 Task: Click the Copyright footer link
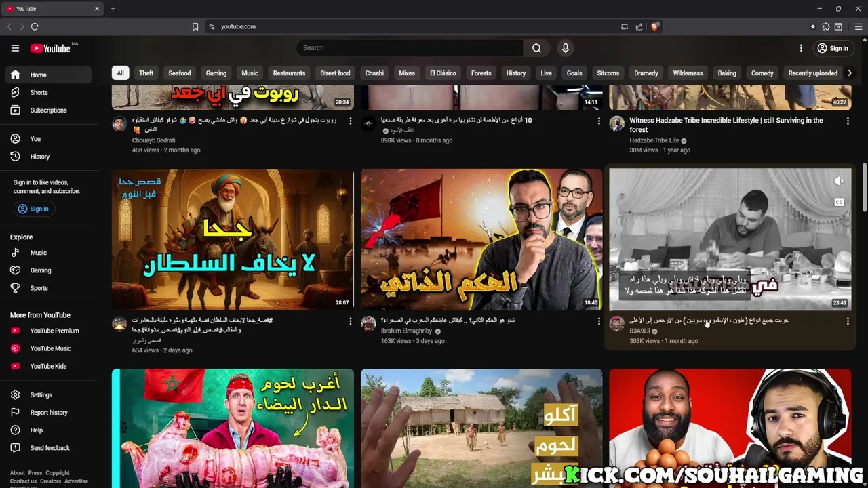(58, 473)
